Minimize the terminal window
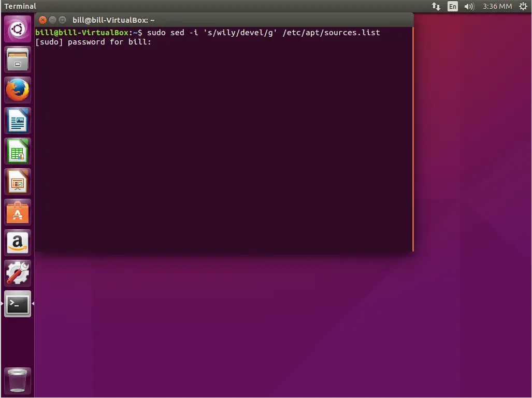532x398 pixels. point(52,20)
